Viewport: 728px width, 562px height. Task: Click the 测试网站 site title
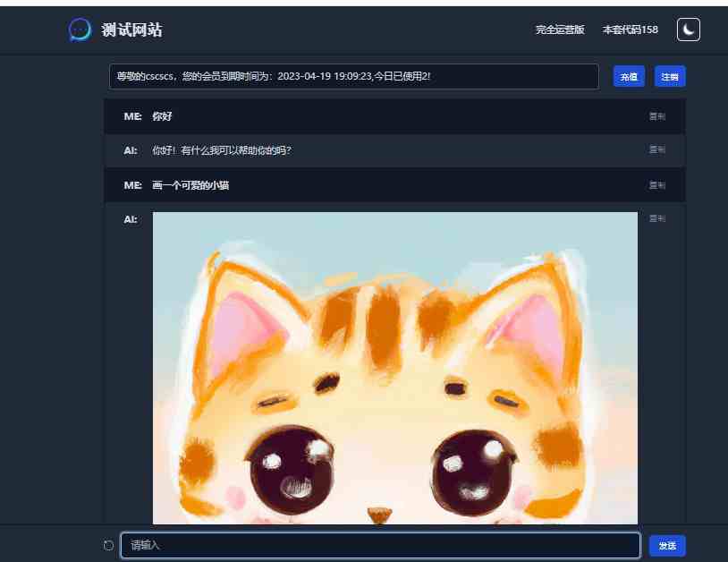131,30
